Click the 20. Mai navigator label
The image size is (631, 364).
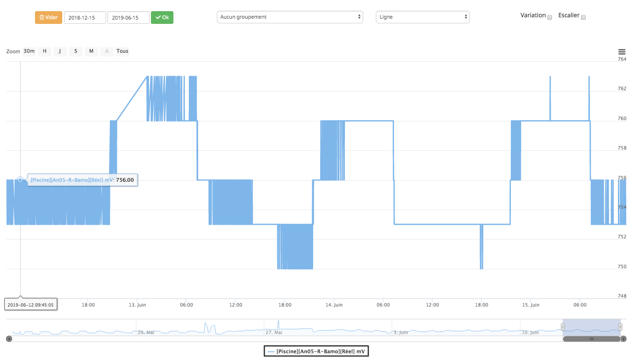coord(146,333)
